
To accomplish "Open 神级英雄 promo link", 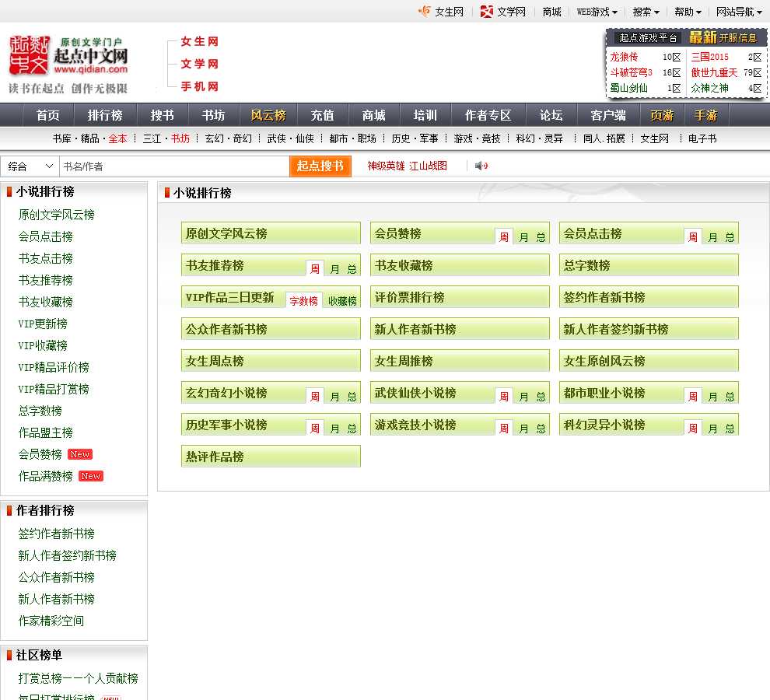I will (x=386, y=166).
